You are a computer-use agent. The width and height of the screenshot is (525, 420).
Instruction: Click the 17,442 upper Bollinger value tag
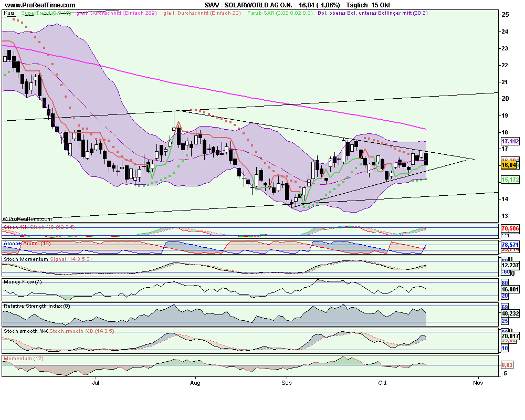(510, 141)
